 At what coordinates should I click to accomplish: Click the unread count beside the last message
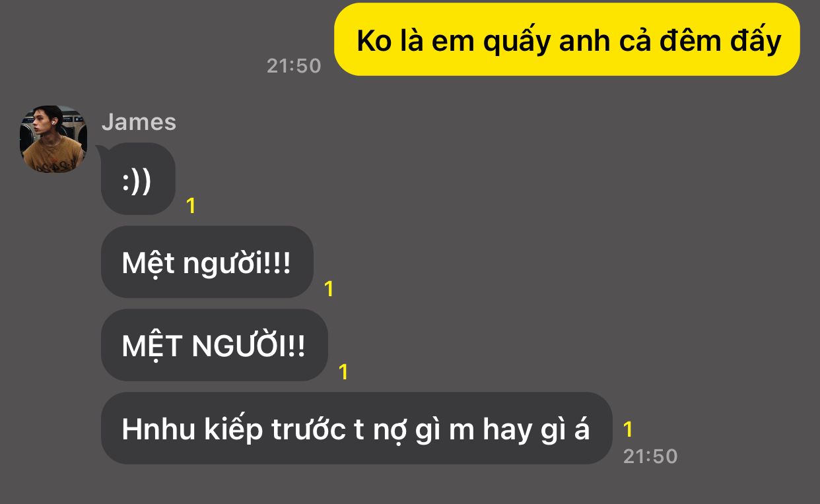[628, 429]
